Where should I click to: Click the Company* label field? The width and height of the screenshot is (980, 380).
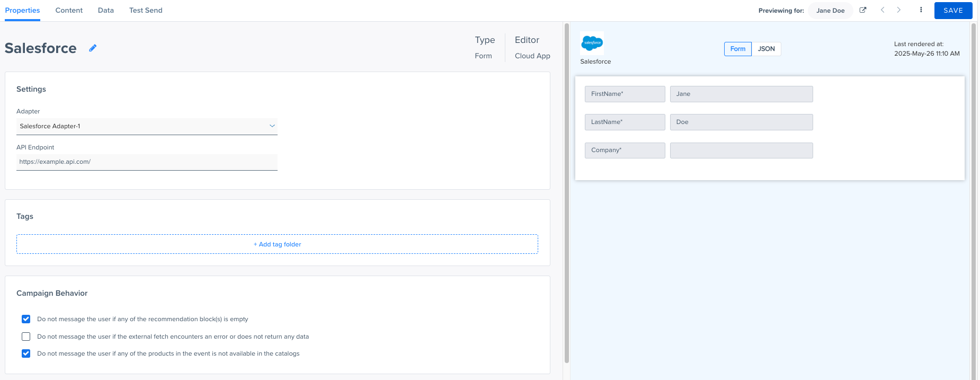click(625, 150)
